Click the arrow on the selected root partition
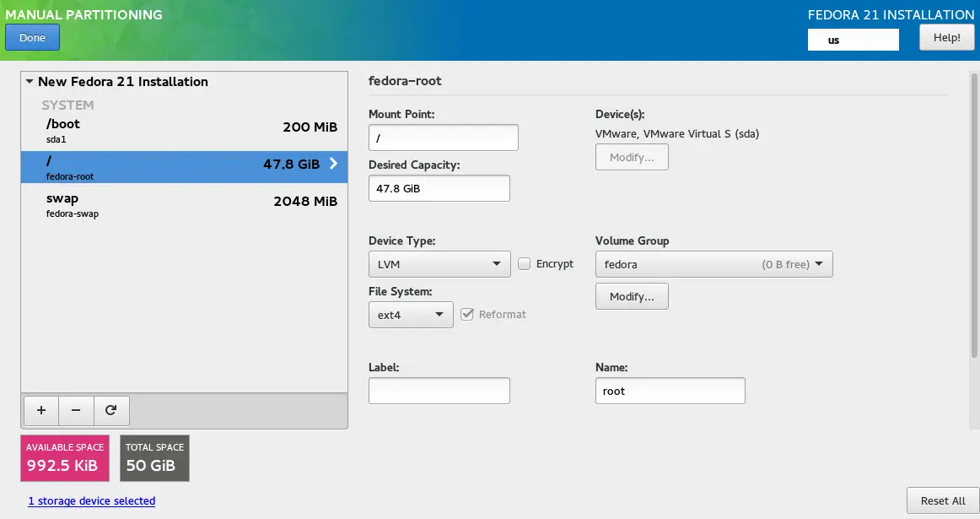 coord(333,164)
